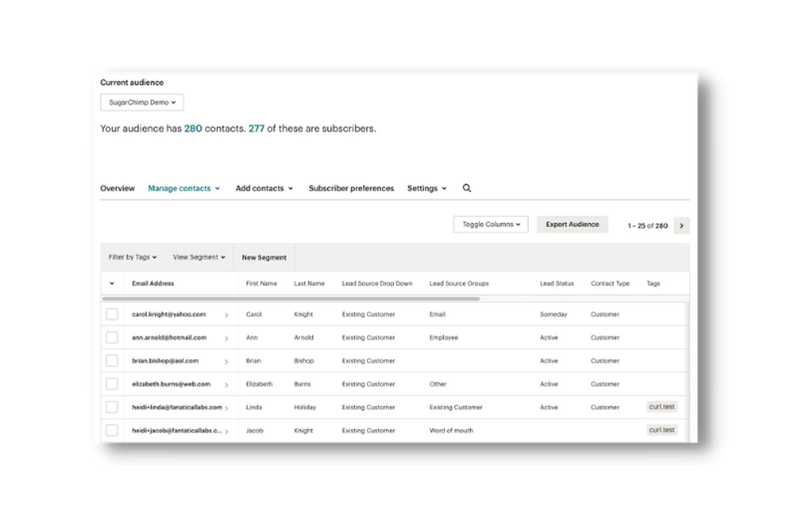Select the heidi+jacob contact checkbox
798x532 pixels.
pos(112,430)
